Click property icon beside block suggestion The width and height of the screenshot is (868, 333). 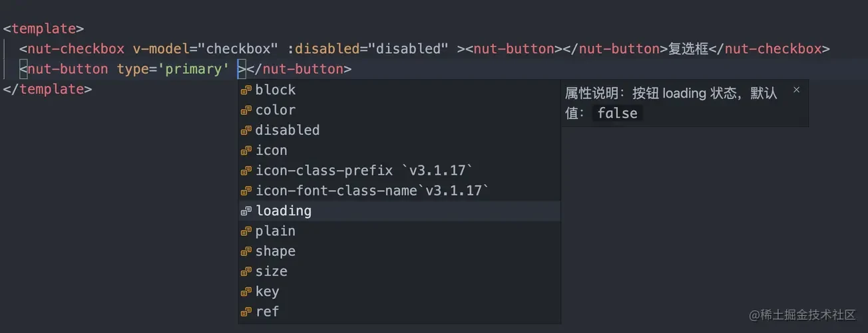click(x=246, y=90)
